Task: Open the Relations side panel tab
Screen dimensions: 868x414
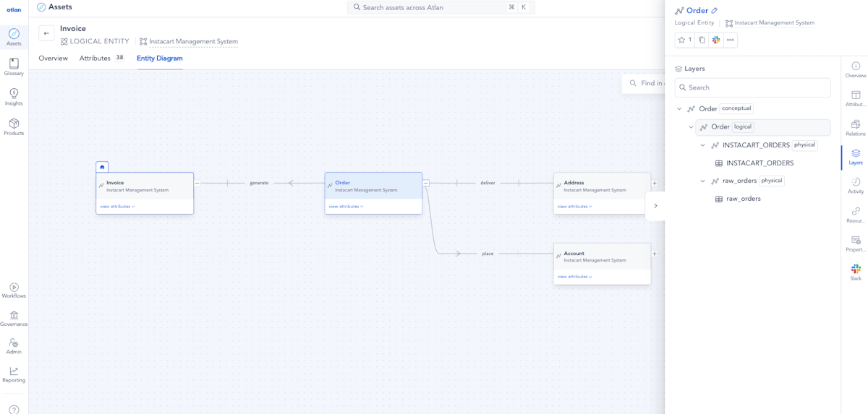Action: tap(856, 128)
